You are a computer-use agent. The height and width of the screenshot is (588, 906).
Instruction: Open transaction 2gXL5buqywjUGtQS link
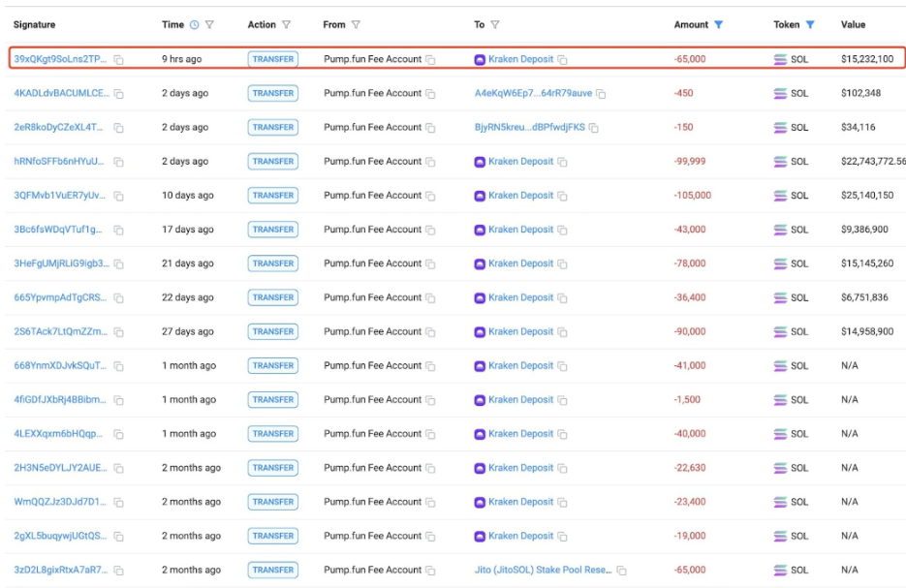click(x=60, y=536)
